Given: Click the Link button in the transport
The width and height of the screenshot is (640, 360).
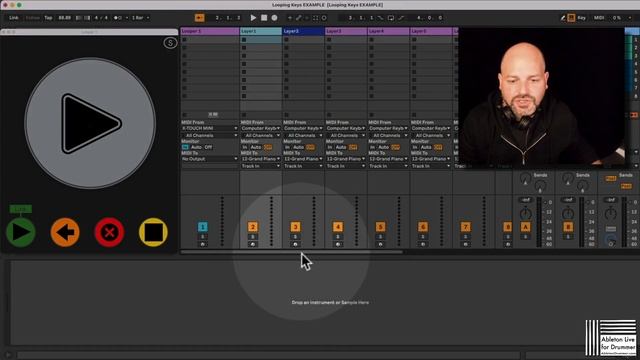Looking at the screenshot, I should (14, 18).
